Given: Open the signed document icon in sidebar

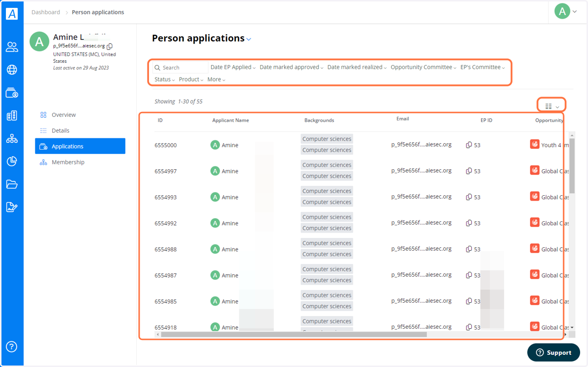Looking at the screenshot, I should click(x=12, y=207).
